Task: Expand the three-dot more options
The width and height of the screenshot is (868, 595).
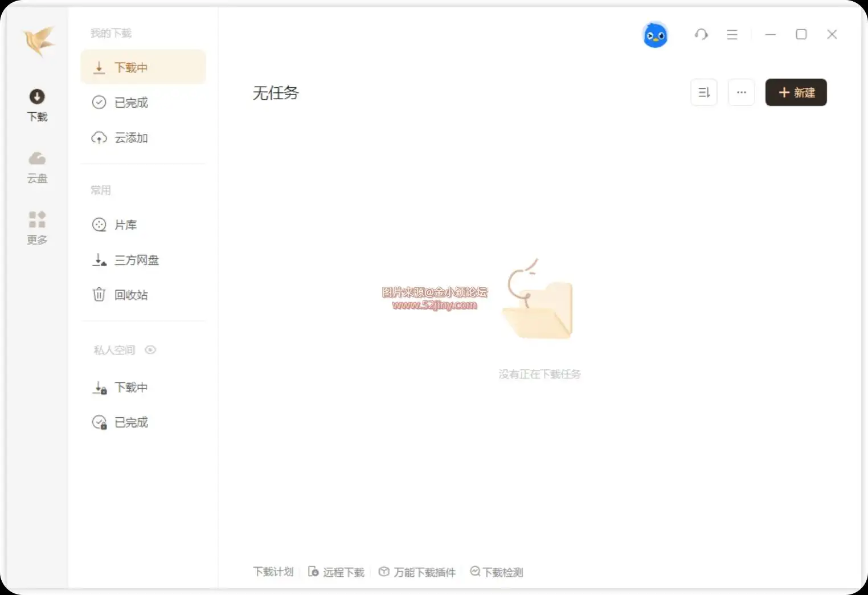Action: [741, 92]
